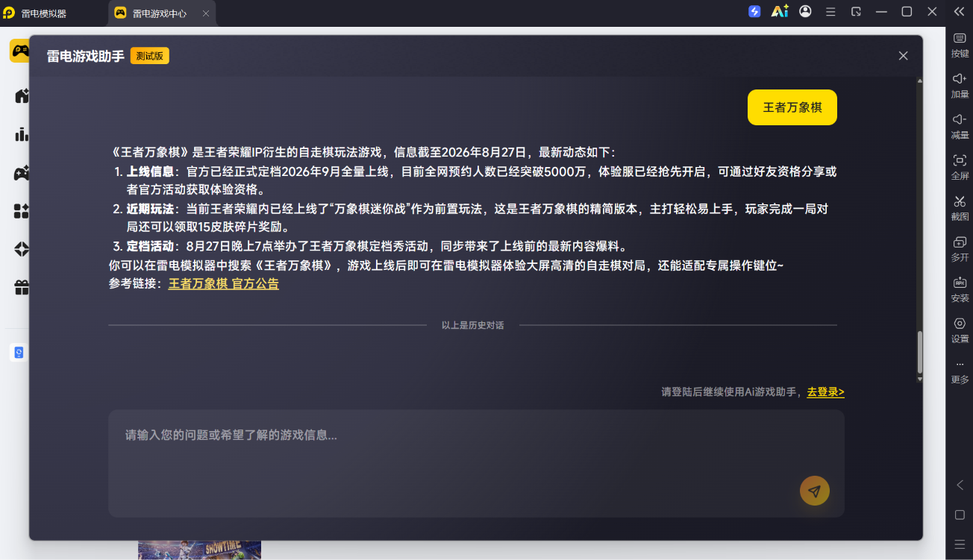Click the 定档活动 bold heading
The height and width of the screenshot is (560, 973).
pyautogui.click(x=151, y=246)
